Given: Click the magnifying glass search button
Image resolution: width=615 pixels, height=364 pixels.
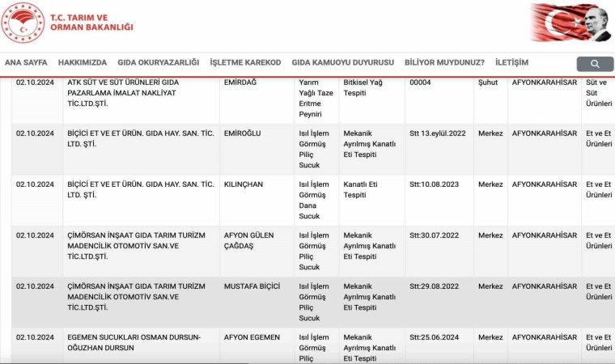Looking at the screenshot, I should 595,64.
